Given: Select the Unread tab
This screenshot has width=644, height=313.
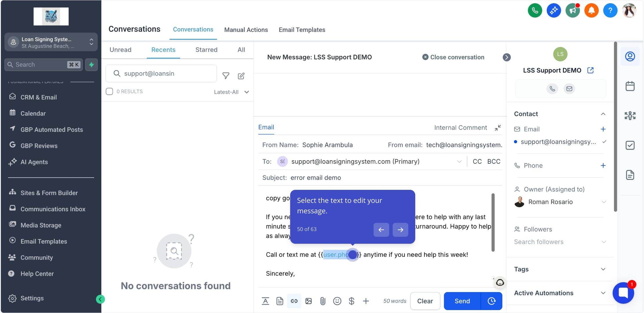Looking at the screenshot, I should click(120, 50).
